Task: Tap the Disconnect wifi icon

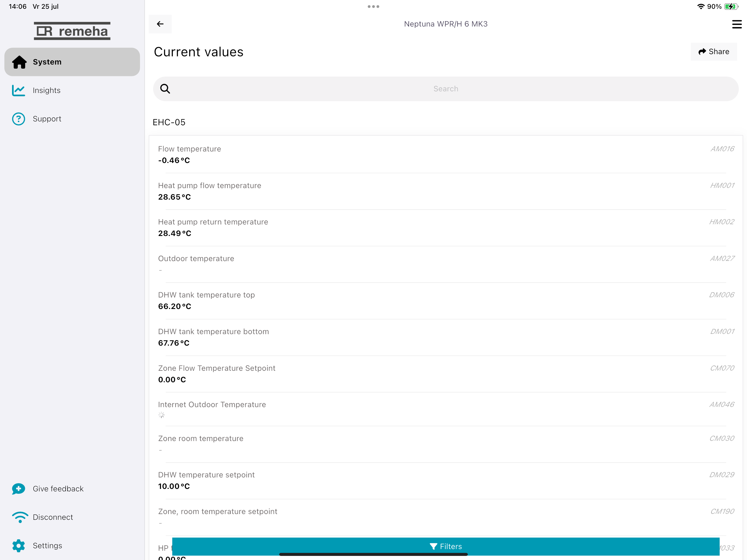Action: click(20, 517)
